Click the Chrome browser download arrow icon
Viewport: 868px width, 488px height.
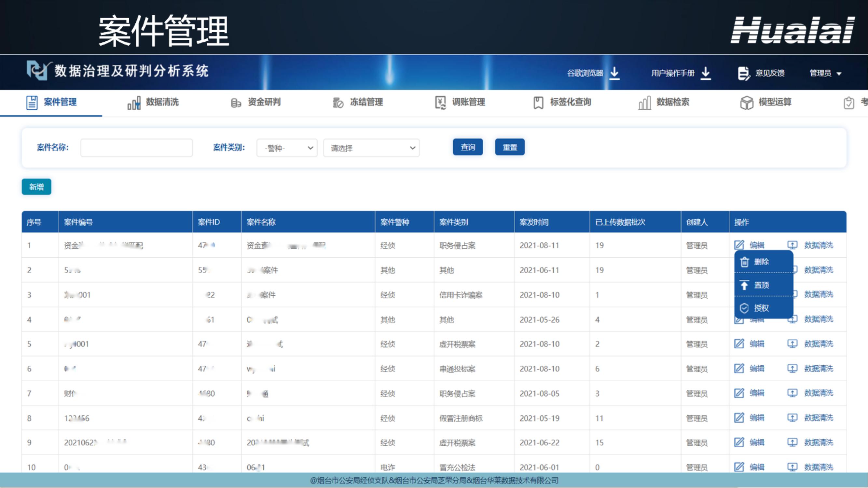click(614, 73)
